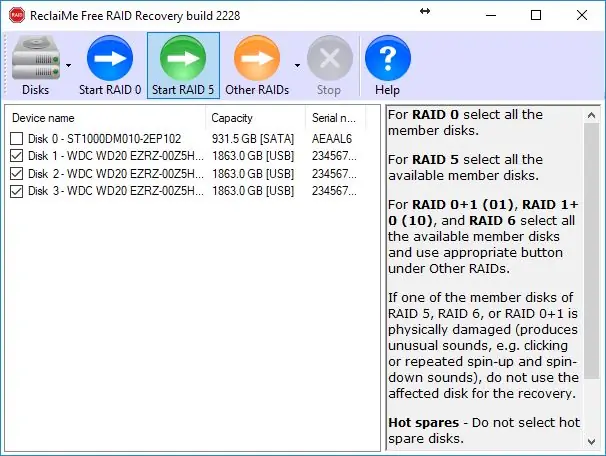This screenshot has height=456, width=606.
Task: Expand the Disks dropdown arrow
Action: (x=68, y=65)
